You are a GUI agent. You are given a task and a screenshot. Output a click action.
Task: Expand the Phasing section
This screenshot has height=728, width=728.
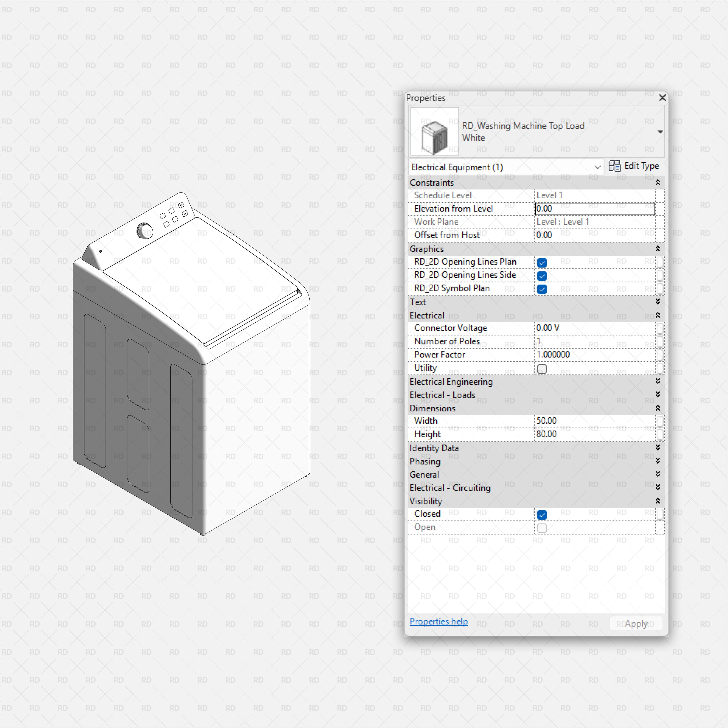(657, 461)
